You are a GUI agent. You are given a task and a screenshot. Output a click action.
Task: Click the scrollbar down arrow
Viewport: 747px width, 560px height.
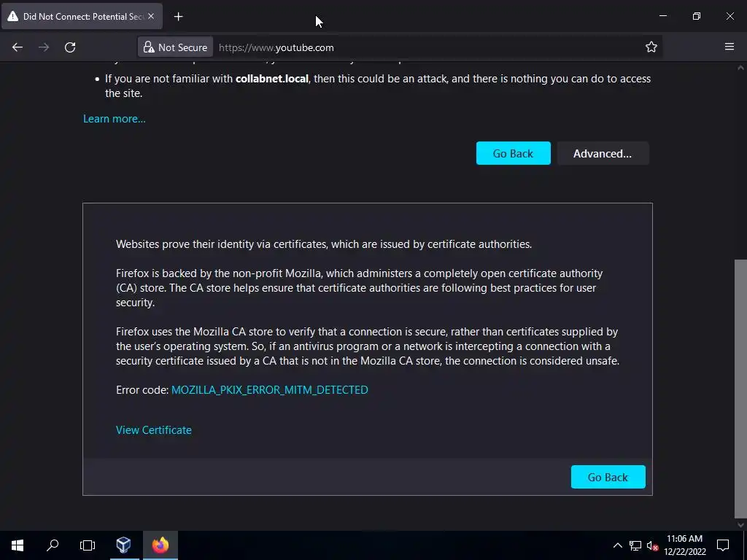pyautogui.click(x=740, y=525)
